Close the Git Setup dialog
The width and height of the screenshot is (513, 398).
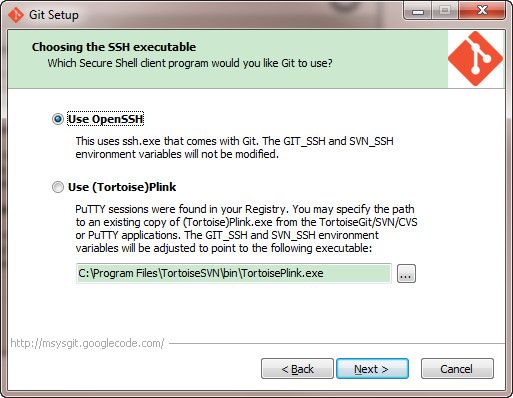tap(482, 11)
